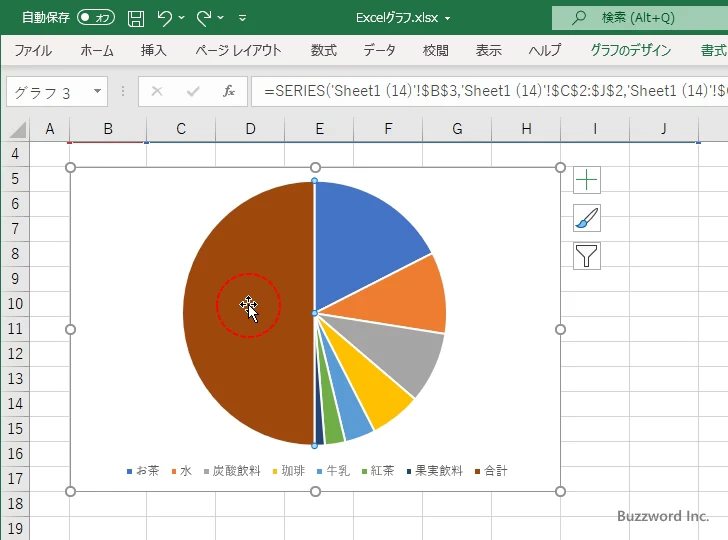Click the Save icon in title bar

(136, 17)
